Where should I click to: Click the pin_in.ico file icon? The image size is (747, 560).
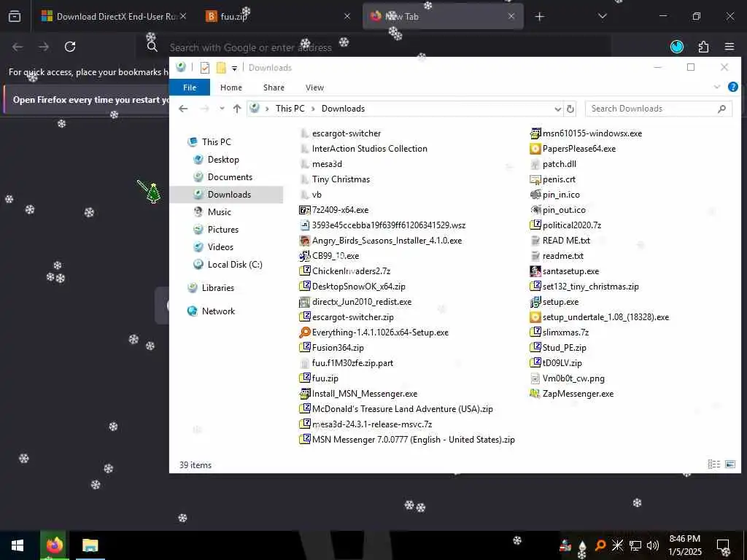click(535, 195)
